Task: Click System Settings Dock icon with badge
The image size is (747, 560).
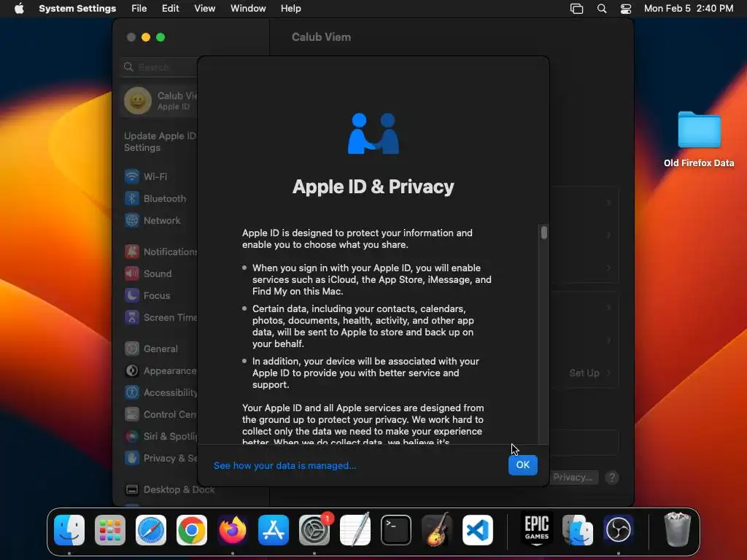Action: (314, 530)
